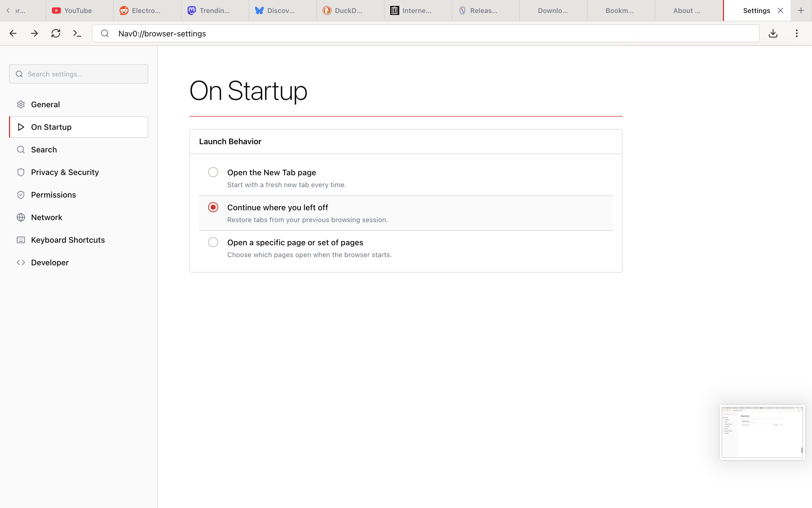
Task: Click the shield-check icon for Permissions
Action: tap(21, 195)
